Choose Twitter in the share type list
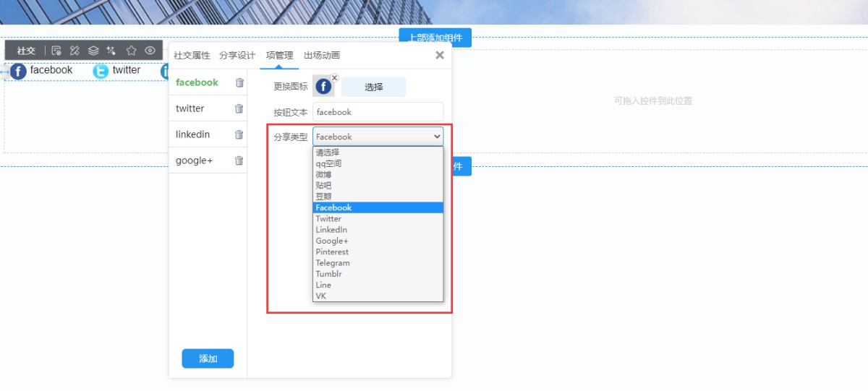This screenshot has height=391, width=868. (378, 218)
